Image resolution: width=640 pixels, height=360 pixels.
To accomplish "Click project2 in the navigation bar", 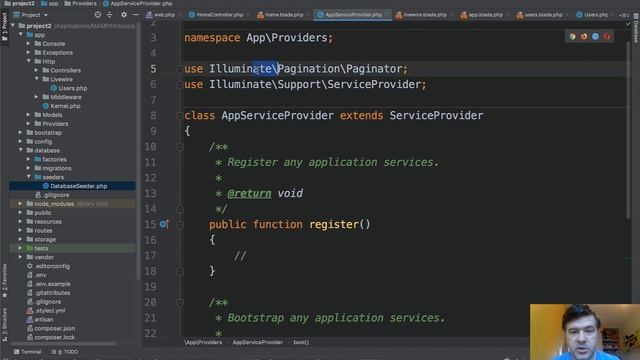I will point(23,4).
